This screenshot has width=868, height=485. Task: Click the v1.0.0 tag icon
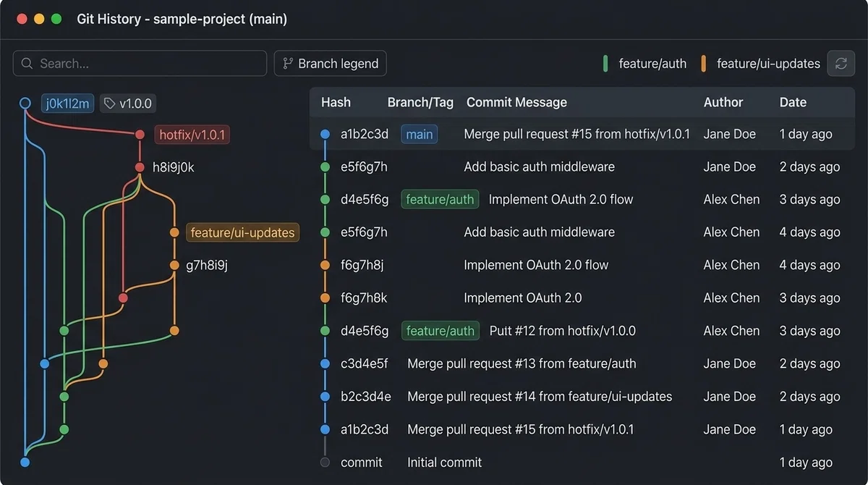(x=109, y=104)
